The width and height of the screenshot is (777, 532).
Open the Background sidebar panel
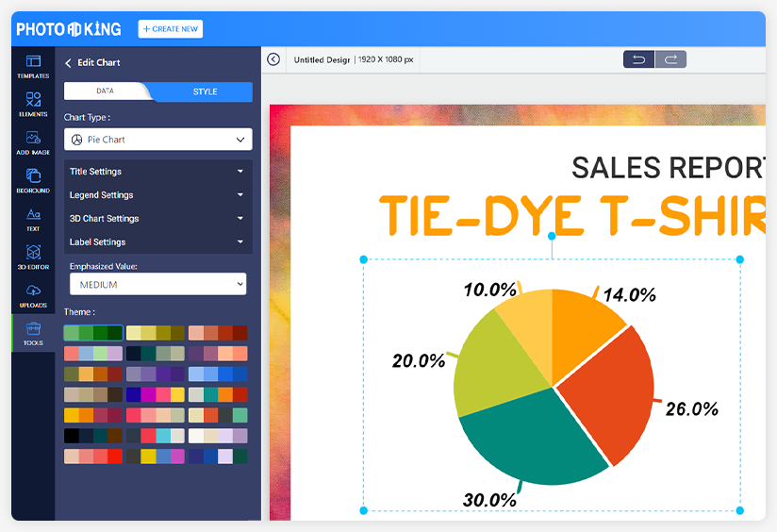coord(33,180)
